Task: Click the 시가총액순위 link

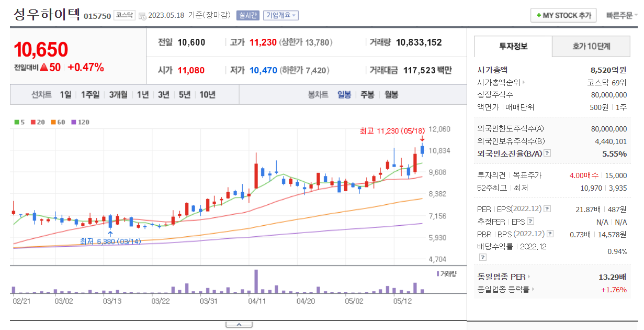Action: (x=499, y=82)
